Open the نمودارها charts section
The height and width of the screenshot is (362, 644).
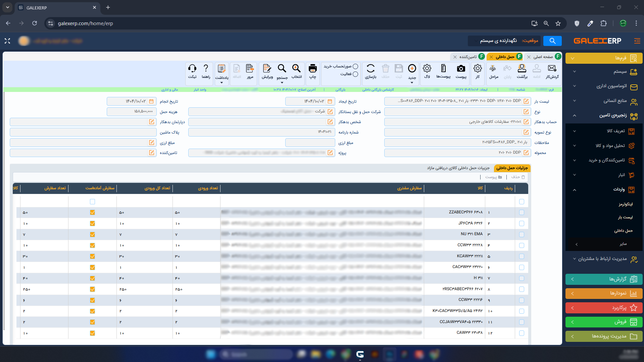click(604, 294)
